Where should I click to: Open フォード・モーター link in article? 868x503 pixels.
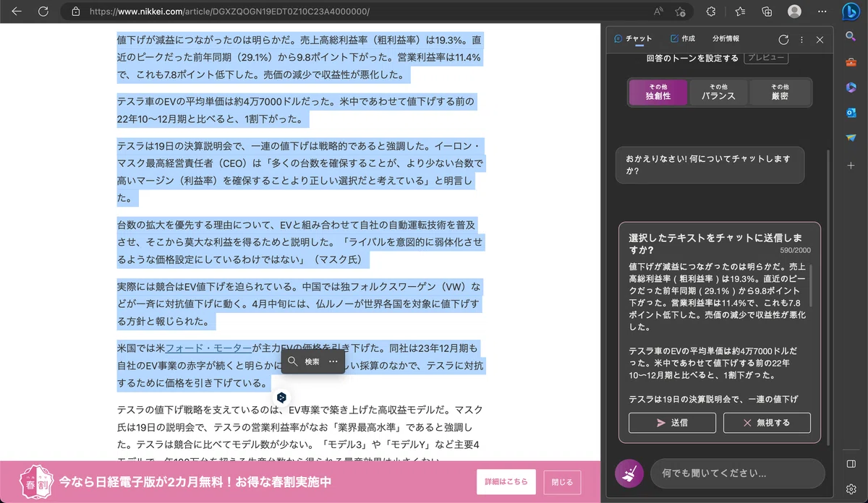point(209,348)
